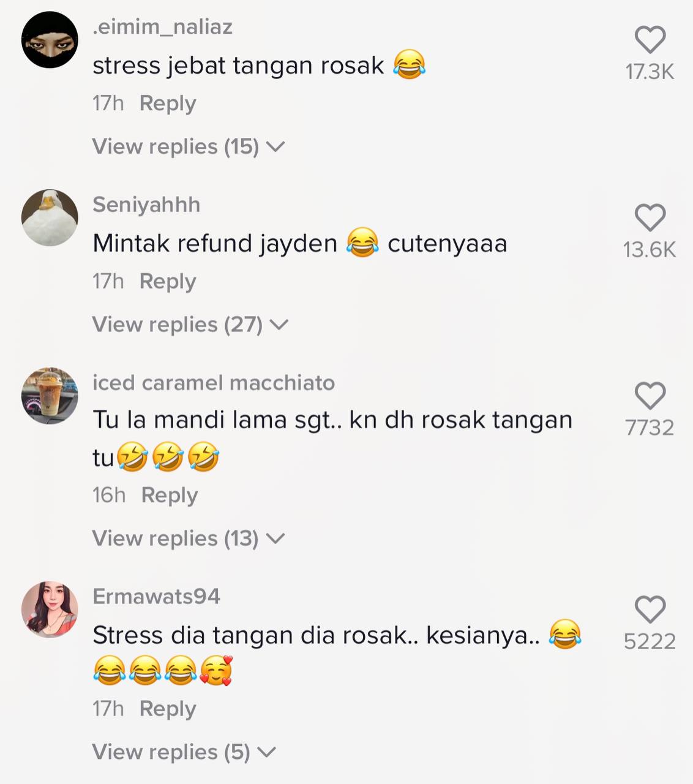The height and width of the screenshot is (784, 693).
Task: Expand View replies (15)
Action: 189,146
